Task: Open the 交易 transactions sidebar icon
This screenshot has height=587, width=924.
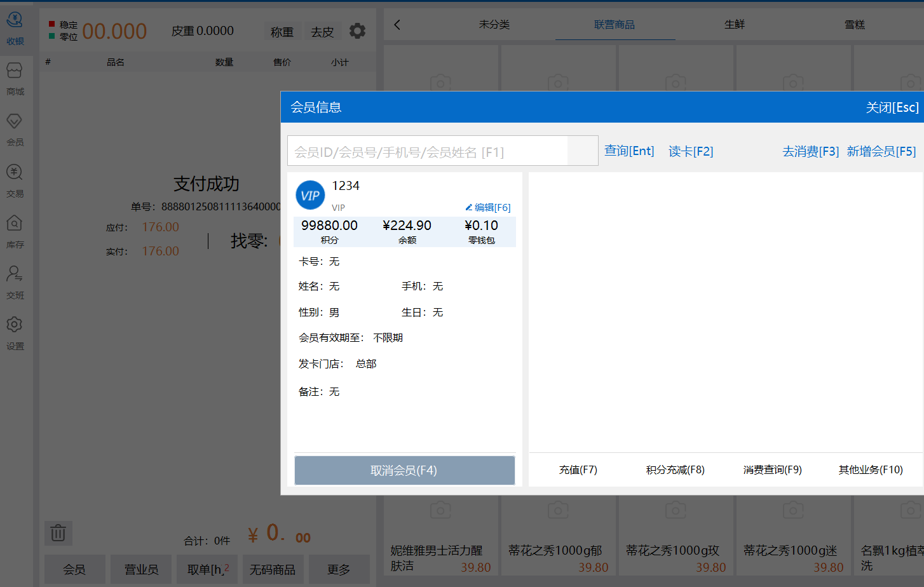Action: tap(15, 181)
